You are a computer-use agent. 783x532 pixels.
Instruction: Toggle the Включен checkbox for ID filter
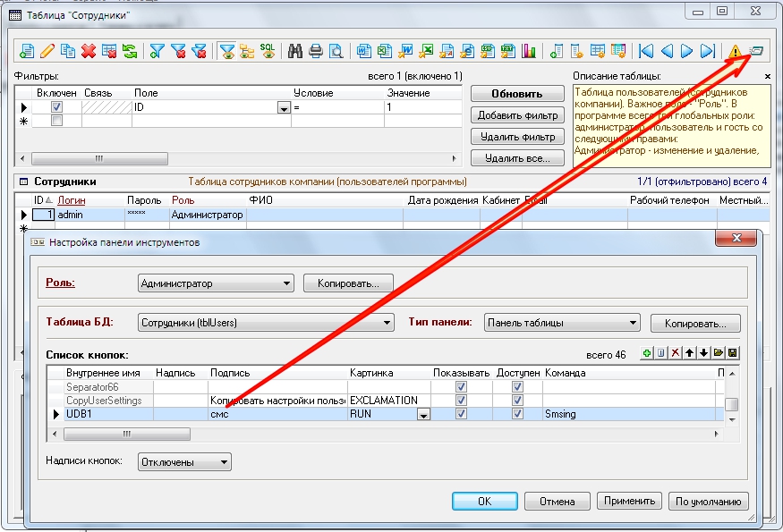pyautogui.click(x=57, y=107)
